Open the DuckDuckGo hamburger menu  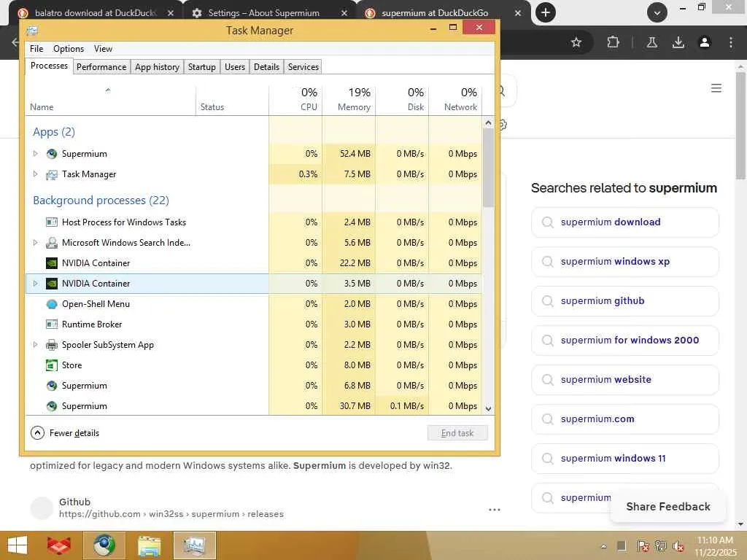tap(716, 88)
